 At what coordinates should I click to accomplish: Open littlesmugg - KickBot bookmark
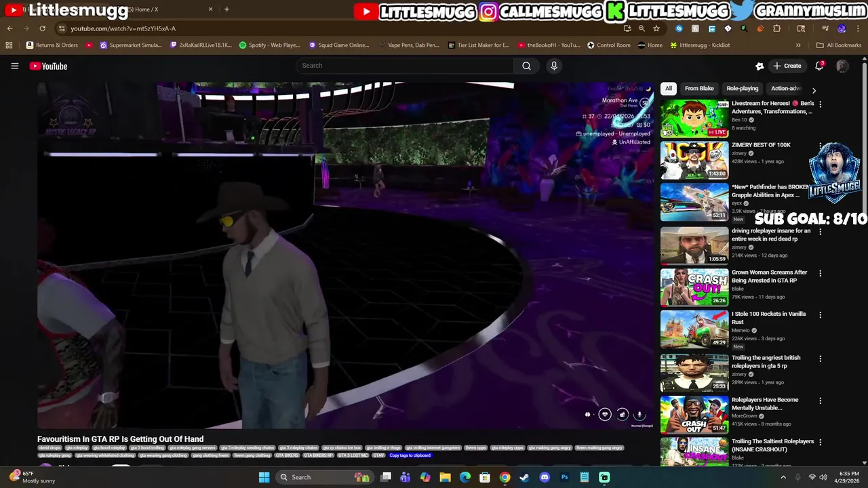tap(700, 45)
